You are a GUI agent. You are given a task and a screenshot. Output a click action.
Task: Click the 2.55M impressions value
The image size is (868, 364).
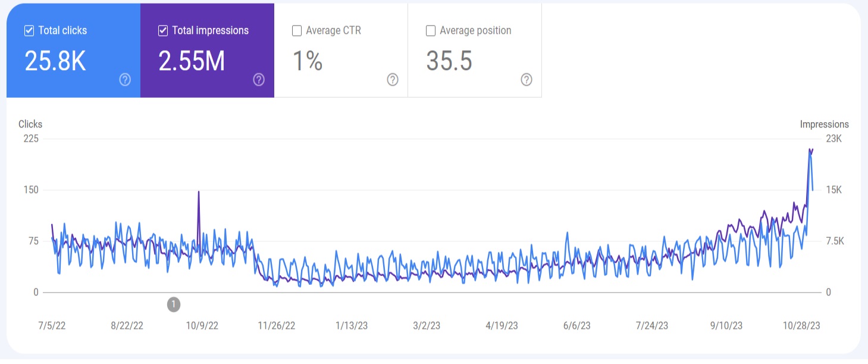[193, 60]
